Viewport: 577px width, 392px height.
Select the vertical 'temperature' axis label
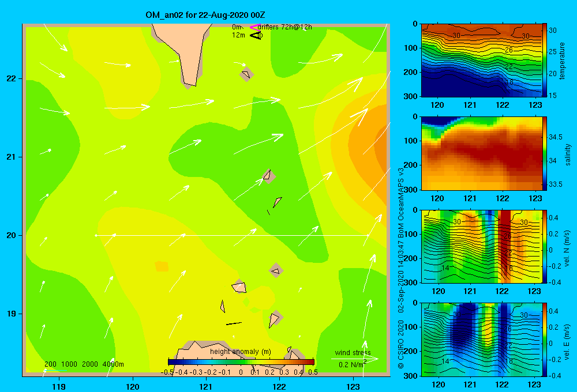(x=562, y=61)
